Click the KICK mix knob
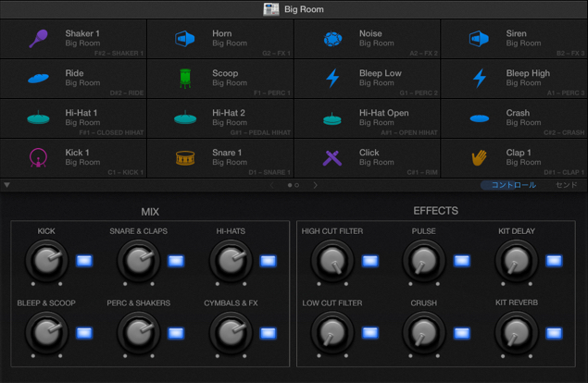 click(46, 261)
